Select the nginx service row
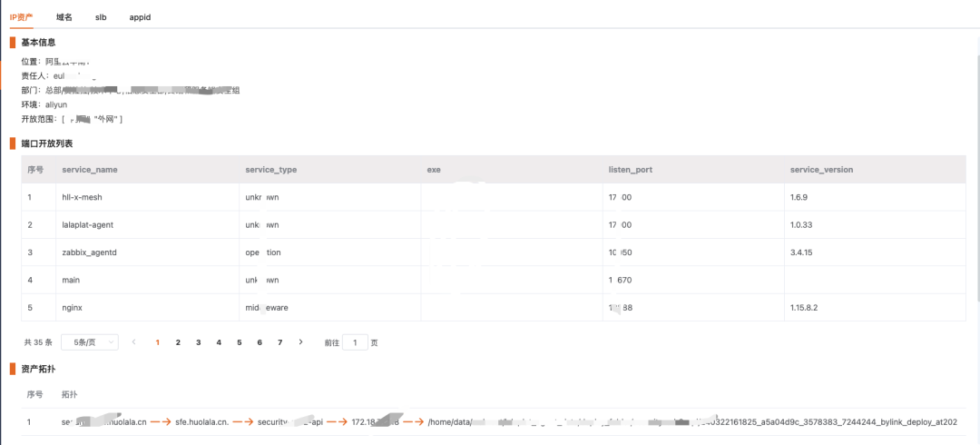Screen dimensions: 980x445 pyautogui.click(x=494, y=307)
